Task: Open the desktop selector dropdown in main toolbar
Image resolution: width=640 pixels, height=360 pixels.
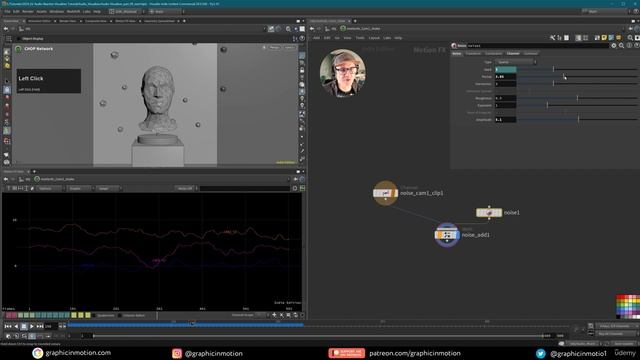Action: pos(126,11)
